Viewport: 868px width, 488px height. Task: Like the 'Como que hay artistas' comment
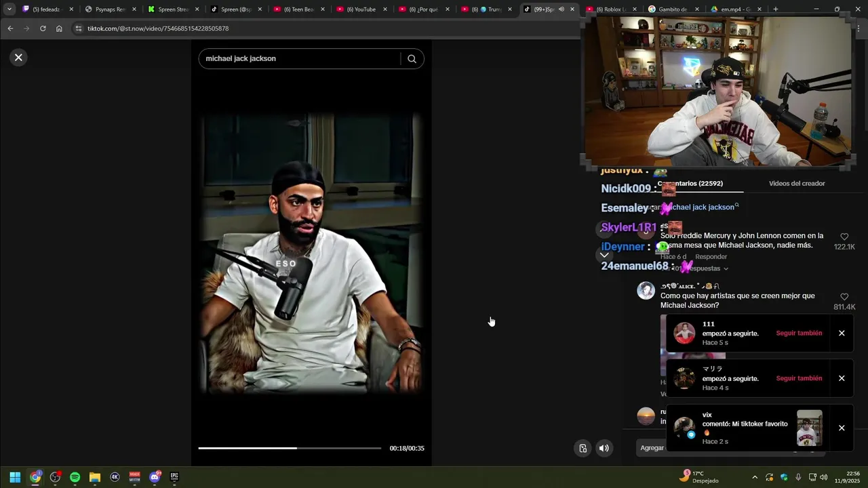tap(844, 297)
